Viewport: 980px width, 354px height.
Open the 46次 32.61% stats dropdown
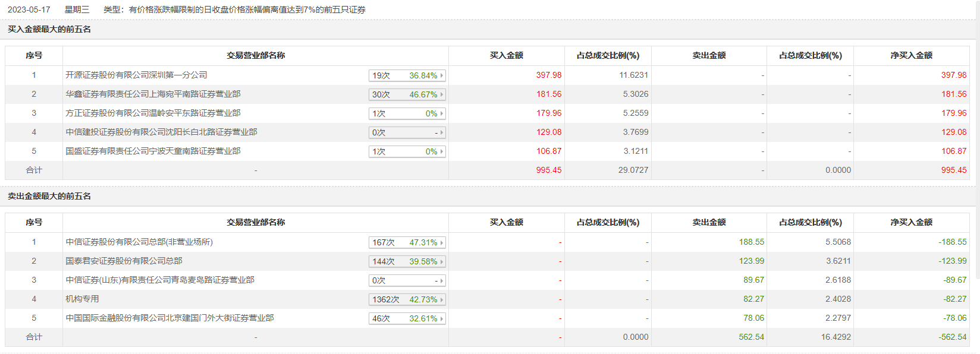(441, 318)
